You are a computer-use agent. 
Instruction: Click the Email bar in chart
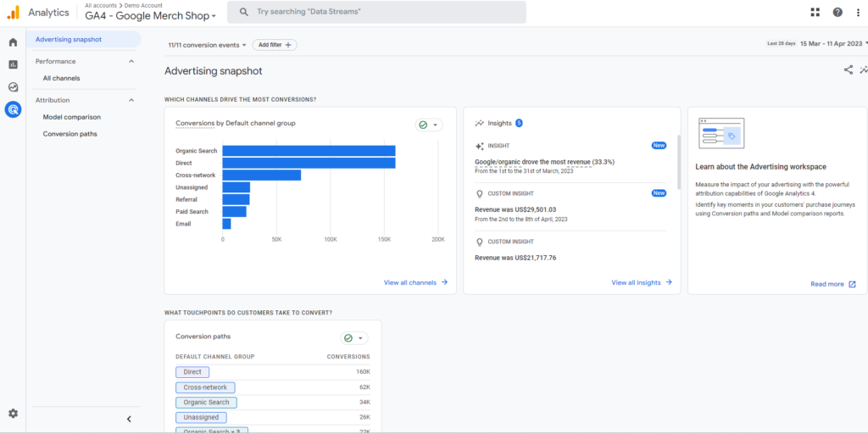(x=226, y=224)
